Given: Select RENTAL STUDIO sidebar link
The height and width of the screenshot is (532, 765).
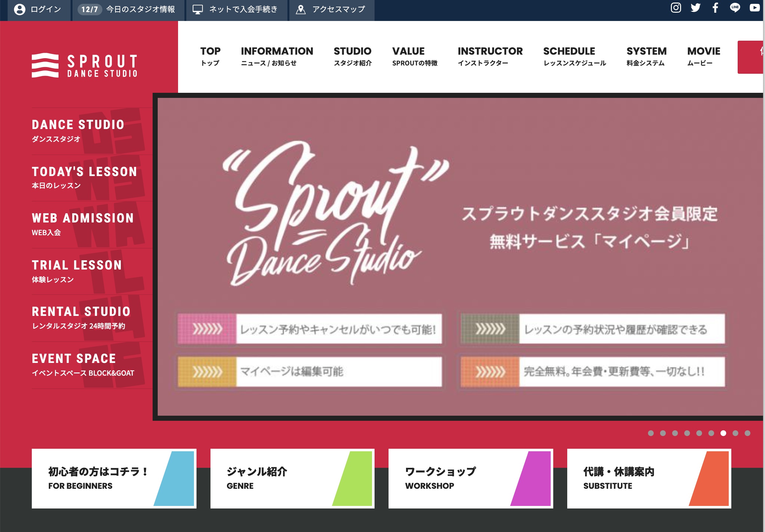Looking at the screenshot, I should pos(92,318).
